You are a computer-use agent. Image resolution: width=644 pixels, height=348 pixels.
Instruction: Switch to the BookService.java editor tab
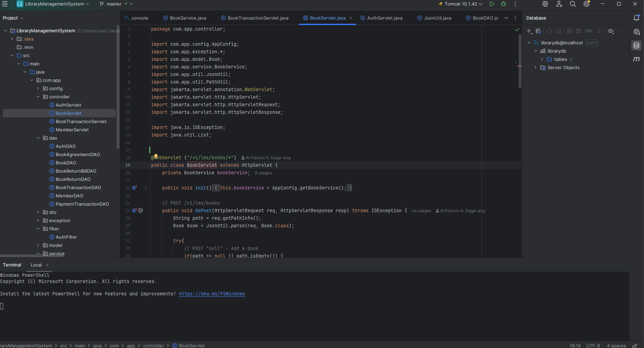tap(188, 18)
